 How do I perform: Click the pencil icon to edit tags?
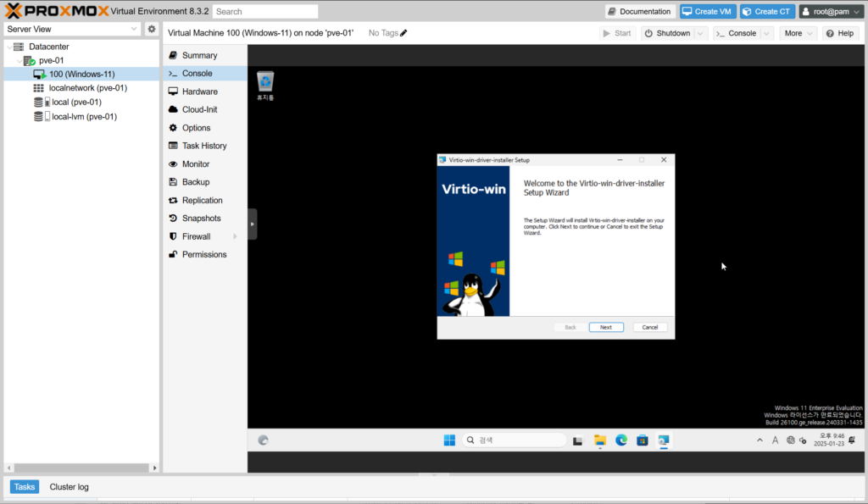403,33
